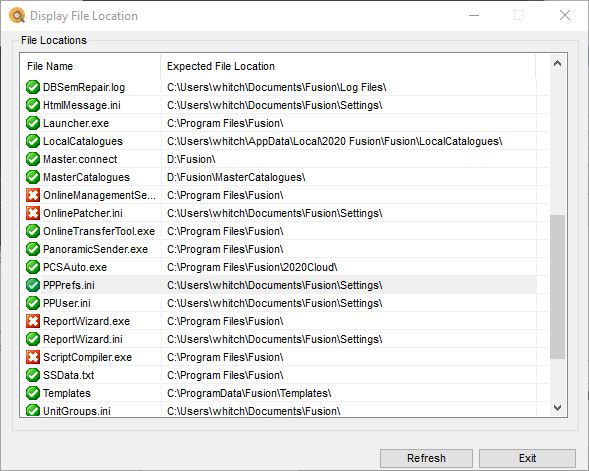589x471 pixels.
Task: Select the Templates file name
Action: (x=66, y=394)
